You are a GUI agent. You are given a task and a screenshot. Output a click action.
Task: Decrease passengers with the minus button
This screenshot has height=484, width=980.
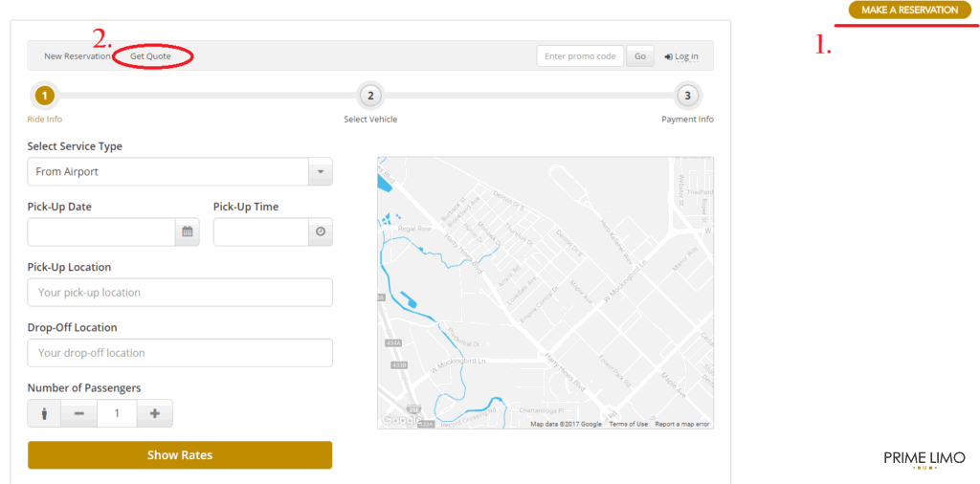point(79,414)
